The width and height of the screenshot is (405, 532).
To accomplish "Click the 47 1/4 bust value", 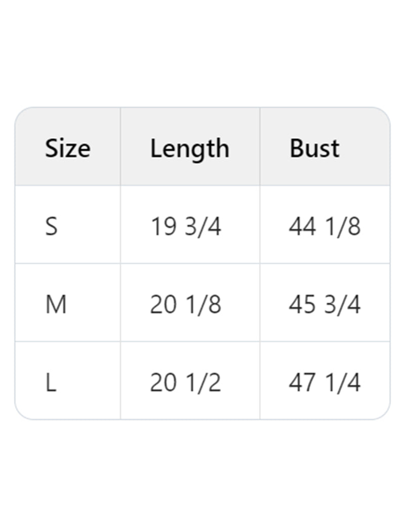I will [325, 383].
